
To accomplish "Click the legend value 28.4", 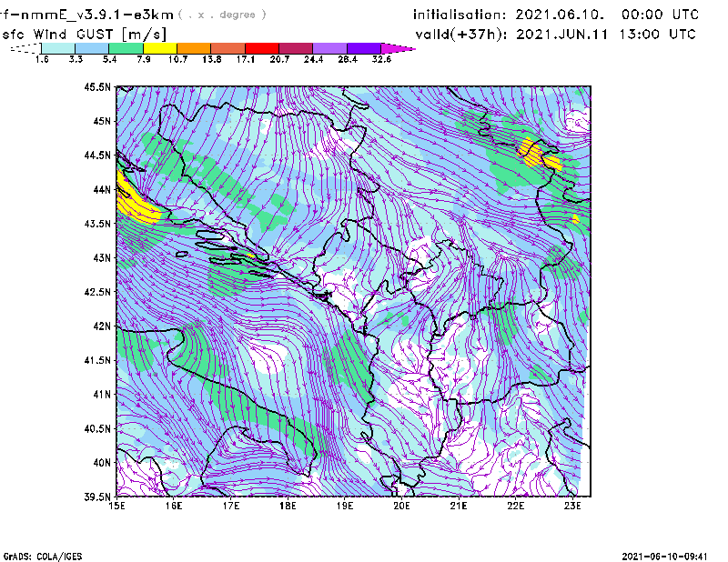I will click(x=348, y=59).
